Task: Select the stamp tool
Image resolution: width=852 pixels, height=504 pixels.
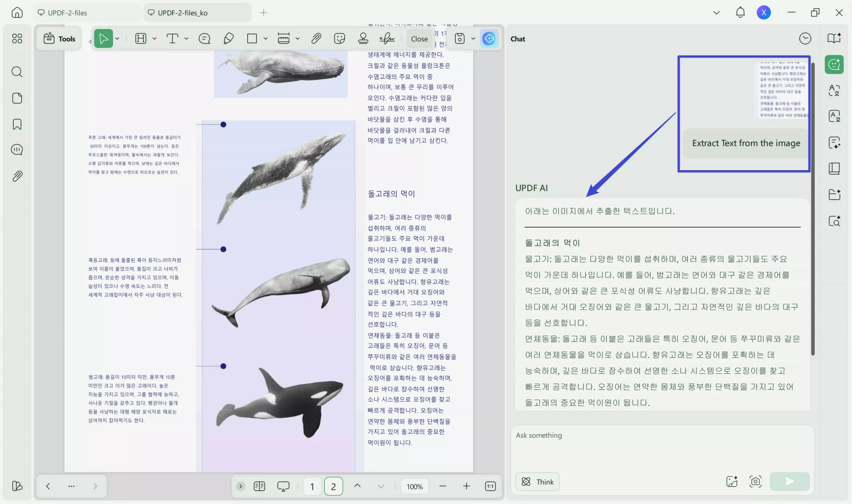Action: tap(363, 38)
